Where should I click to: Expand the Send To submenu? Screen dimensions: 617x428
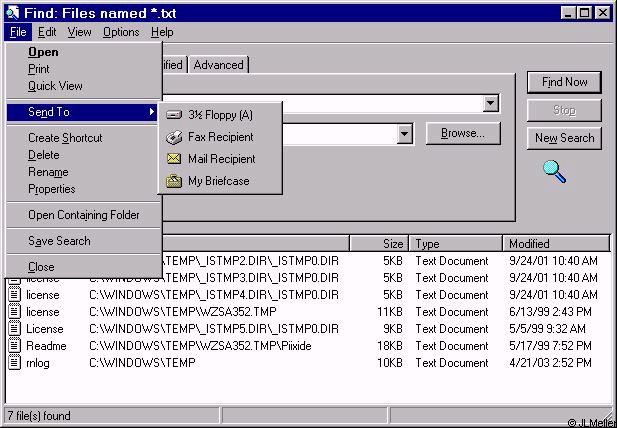pos(82,112)
